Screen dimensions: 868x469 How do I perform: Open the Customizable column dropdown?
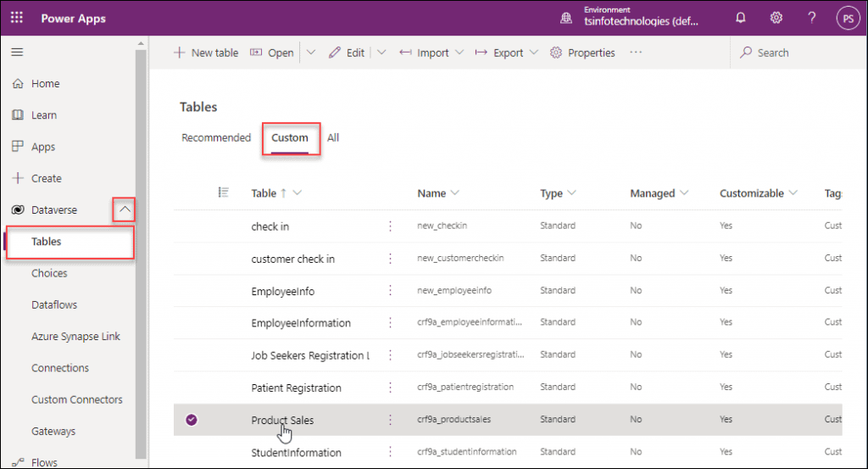(793, 193)
